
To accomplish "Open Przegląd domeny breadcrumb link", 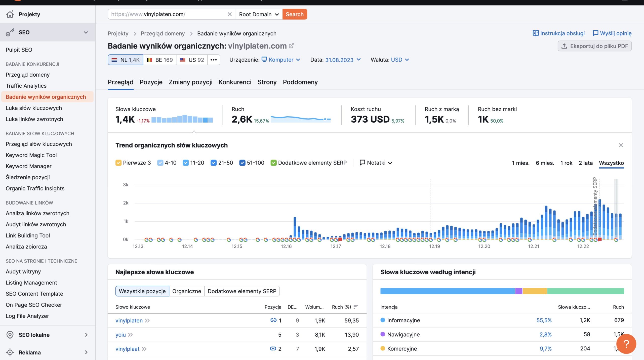I will [x=163, y=34].
